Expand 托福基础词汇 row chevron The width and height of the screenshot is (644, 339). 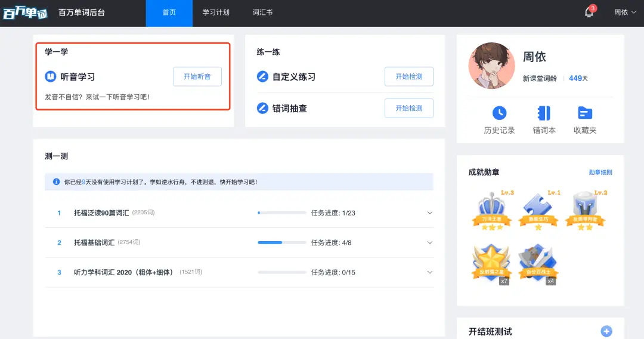[429, 242]
